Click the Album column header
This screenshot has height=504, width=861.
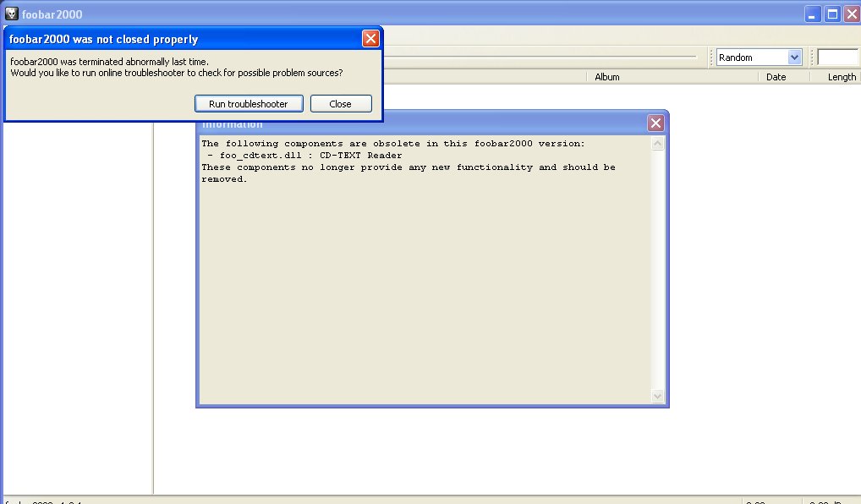[606, 77]
